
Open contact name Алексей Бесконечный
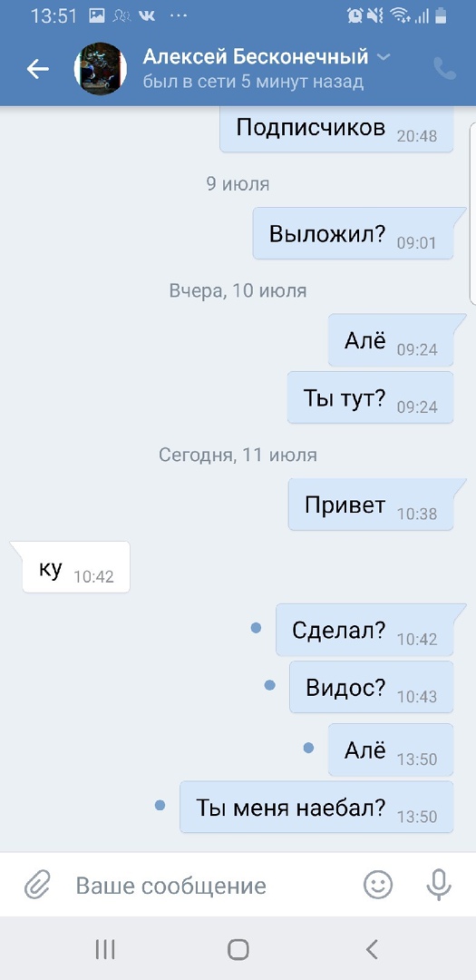coord(256,57)
